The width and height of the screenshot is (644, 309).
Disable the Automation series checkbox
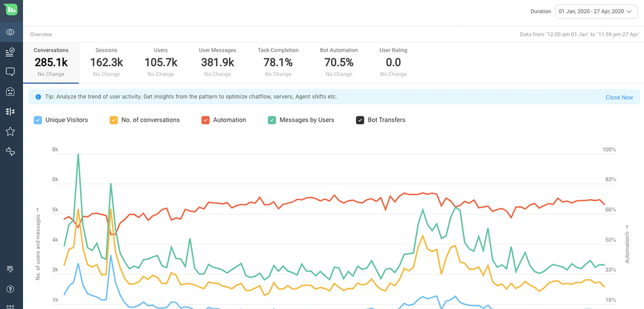tap(205, 120)
